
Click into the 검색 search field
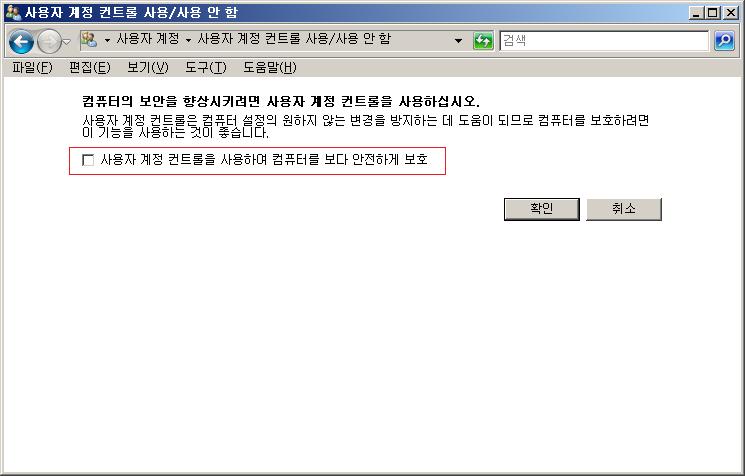[x=604, y=41]
